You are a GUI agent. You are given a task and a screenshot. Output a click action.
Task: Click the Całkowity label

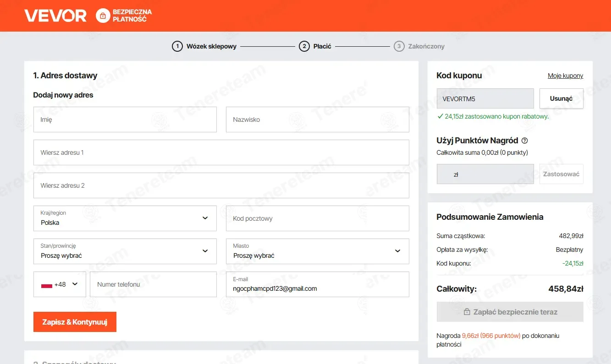coord(457,289)
